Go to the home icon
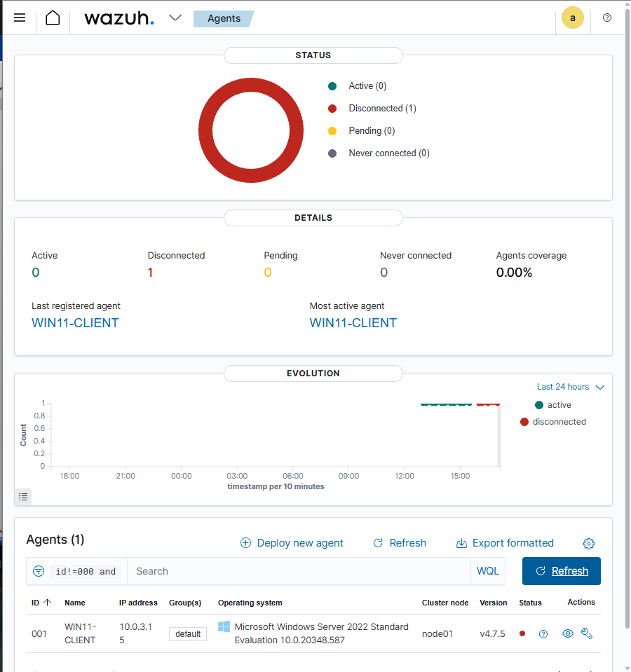 [53, 18]
